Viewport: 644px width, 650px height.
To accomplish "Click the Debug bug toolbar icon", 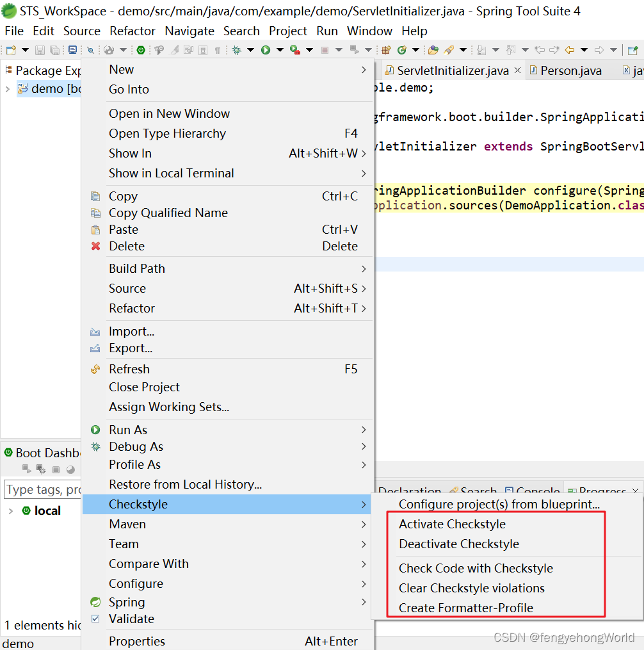I will (x=237, y=50).
